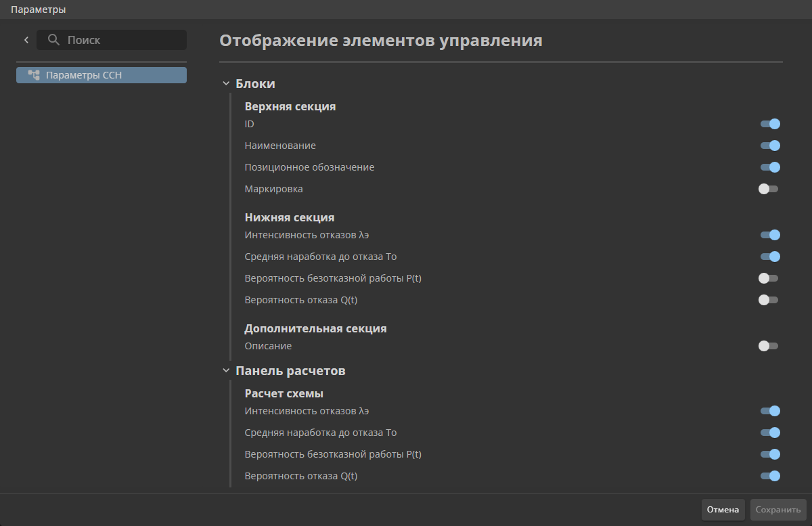Disable Позиционное обозначение switch
Viewport: 812px width, 526px height.
[x=770, y=167]
